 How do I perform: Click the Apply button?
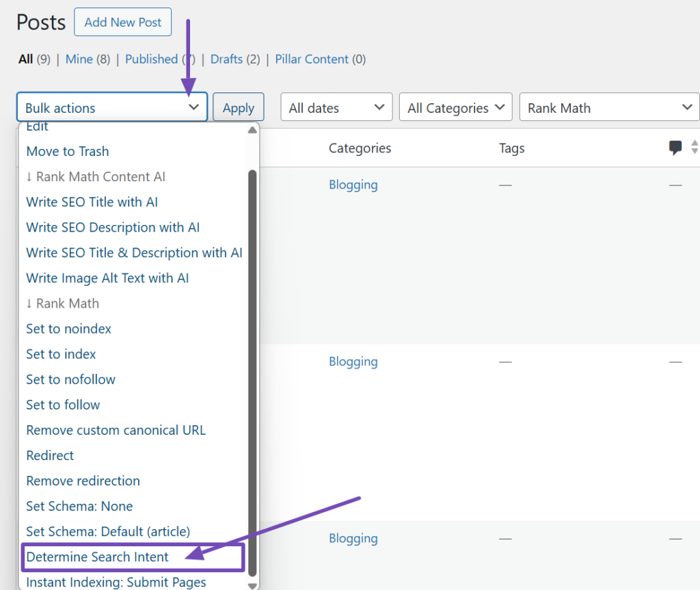239,107
